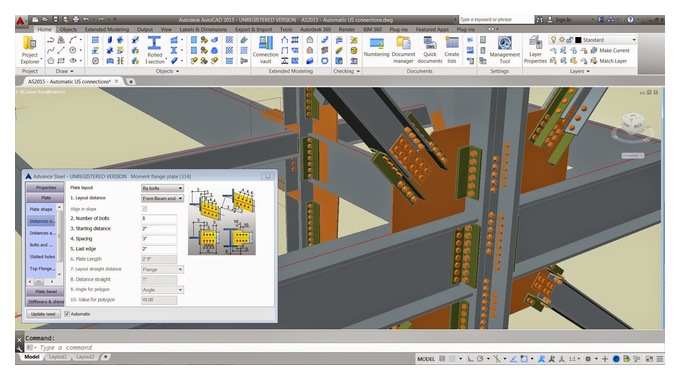Viewport: 680px width, 380px height.
Task: Open the Layout distance From Beam end dropdown
Action: (x=162, y=198)
